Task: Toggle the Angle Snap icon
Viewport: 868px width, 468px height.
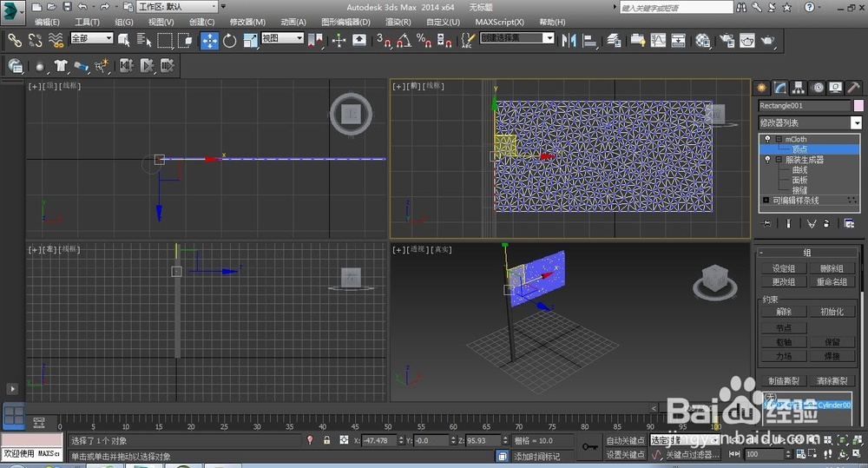Action: pos(404,40)
